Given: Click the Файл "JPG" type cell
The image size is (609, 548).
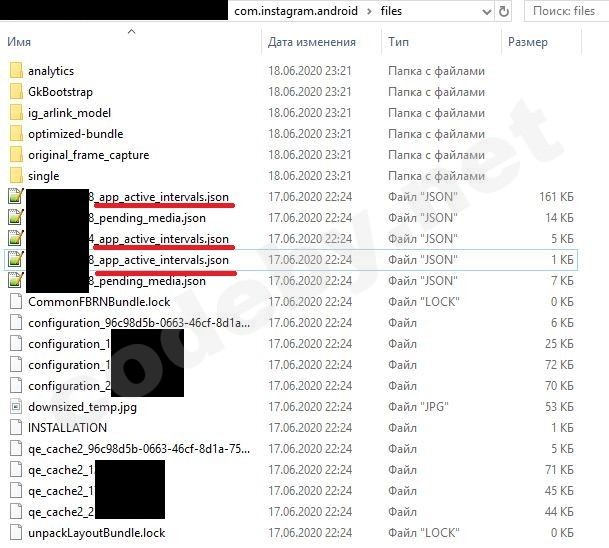Looking at the screenshot, I should 418,407.
